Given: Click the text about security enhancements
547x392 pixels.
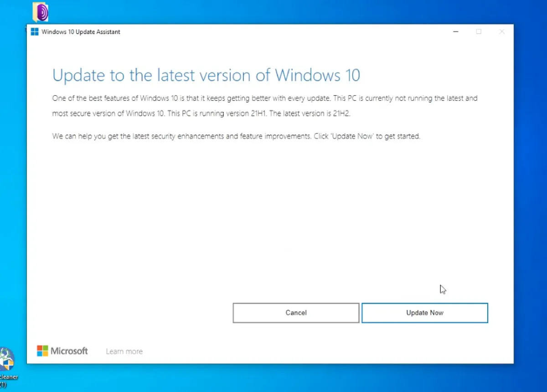Looking at the screenshot, I should click(236, 136).
